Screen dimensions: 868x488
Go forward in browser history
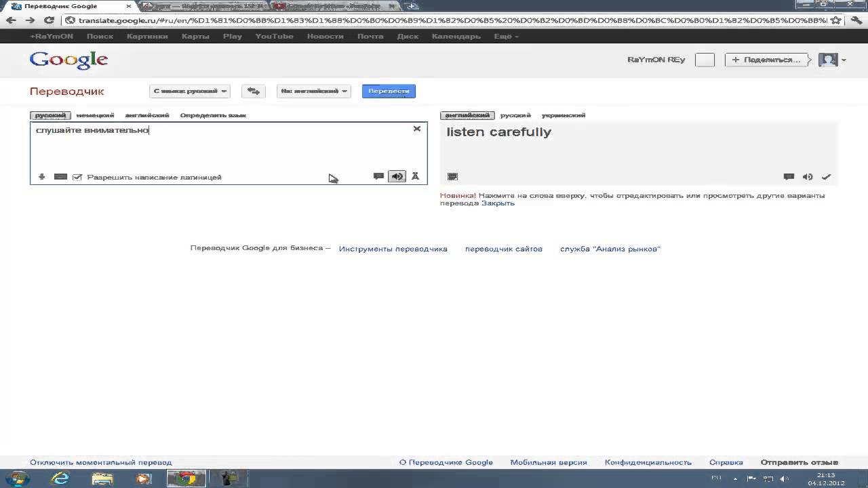pyautogui.click(x=30, y=20)
